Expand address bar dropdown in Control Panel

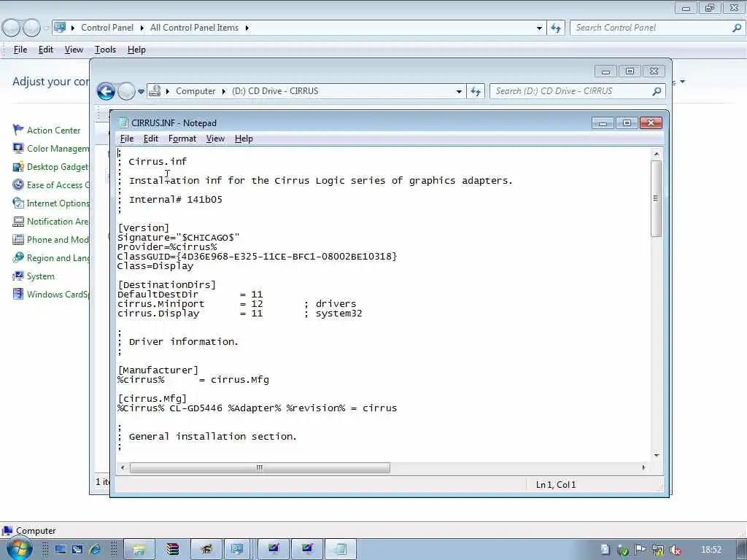tap(539, 28)
